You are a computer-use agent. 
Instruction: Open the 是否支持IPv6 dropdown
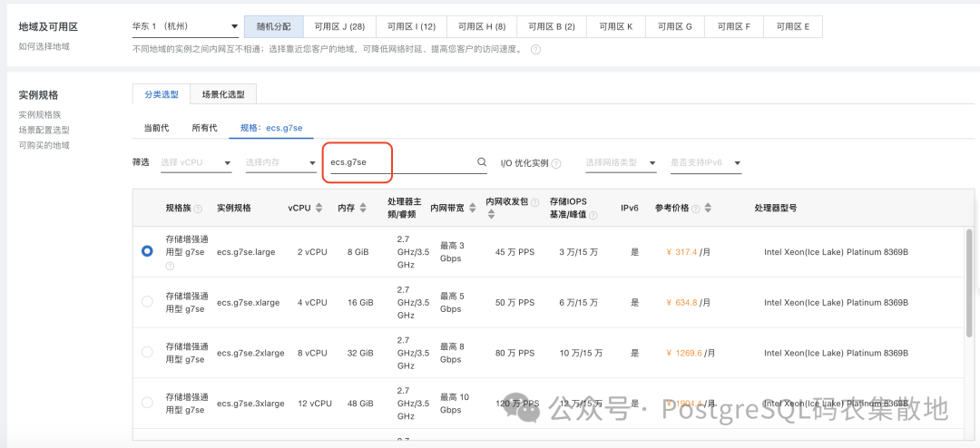pyautogui.click(x=706, y=162)
